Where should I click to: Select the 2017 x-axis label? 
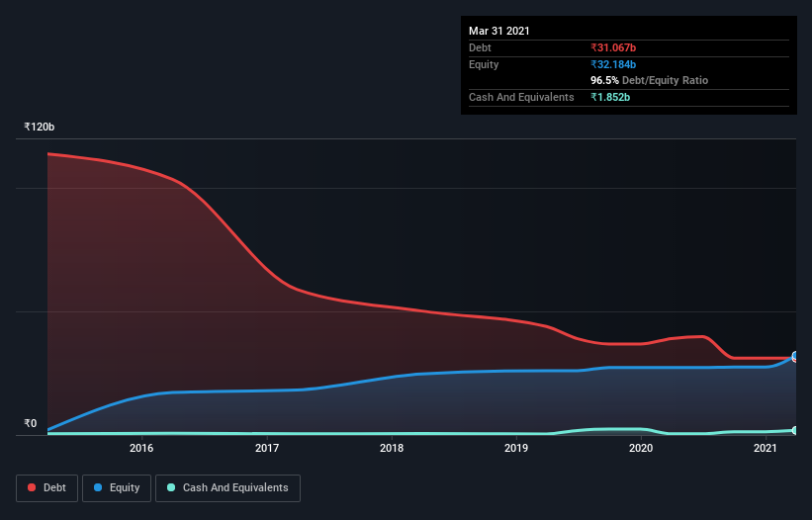[267, 448]
